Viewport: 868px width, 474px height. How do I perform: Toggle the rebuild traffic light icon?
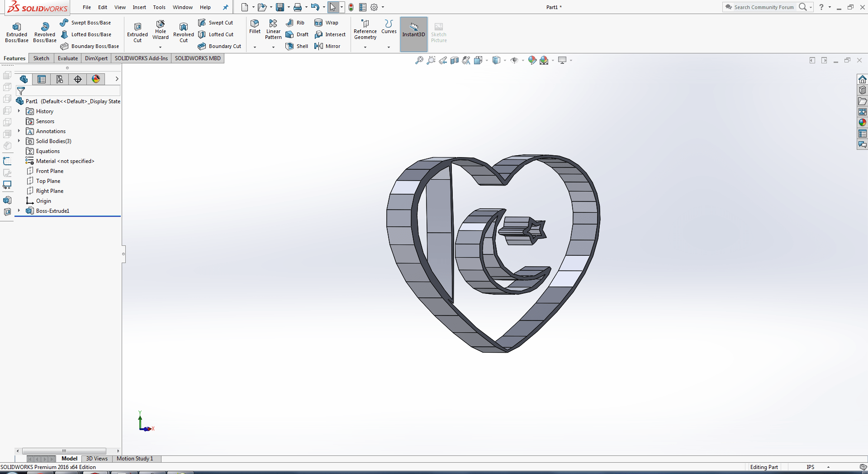tap(351, 7)
